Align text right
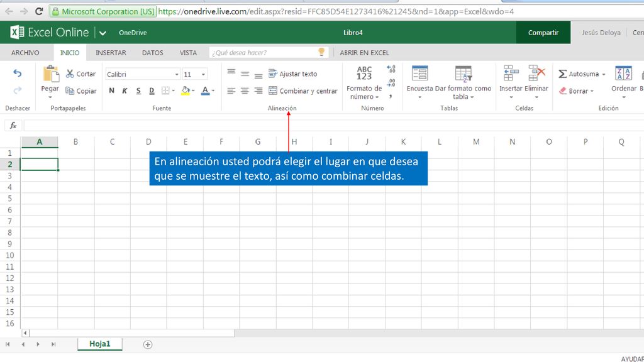The width and height of the screenshot is (644, 362). (x=258, y=90)
